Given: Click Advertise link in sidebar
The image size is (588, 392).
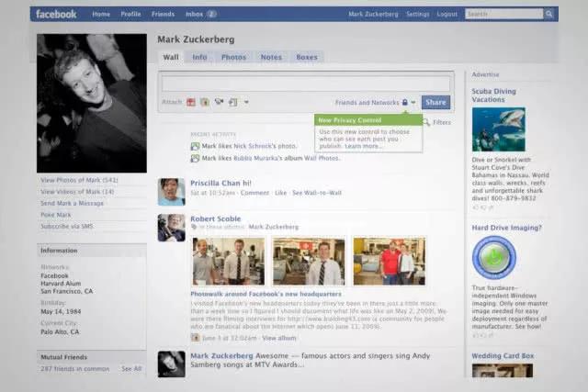Looking at the screenshot, I should [x=485, y=74].
